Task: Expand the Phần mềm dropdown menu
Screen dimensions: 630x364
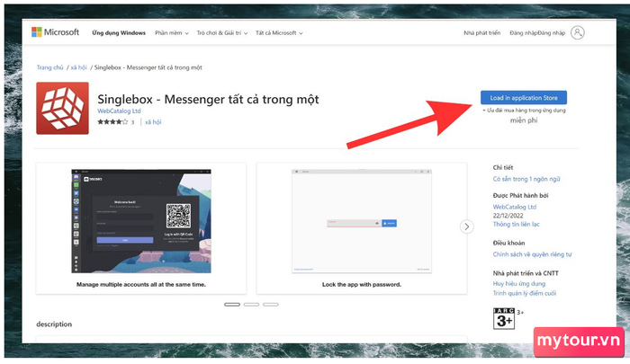Action: [171, 33]
